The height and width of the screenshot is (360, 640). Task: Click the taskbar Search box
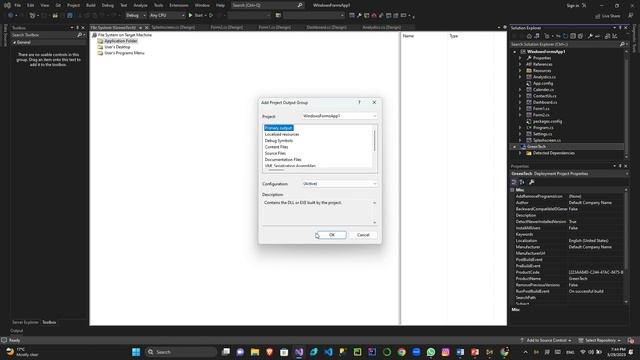[181, 352]
